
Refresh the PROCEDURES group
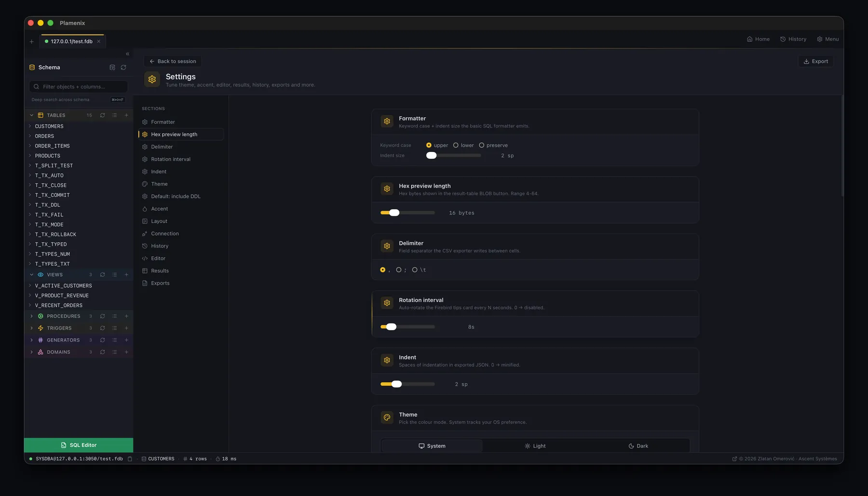click(102, 316)
